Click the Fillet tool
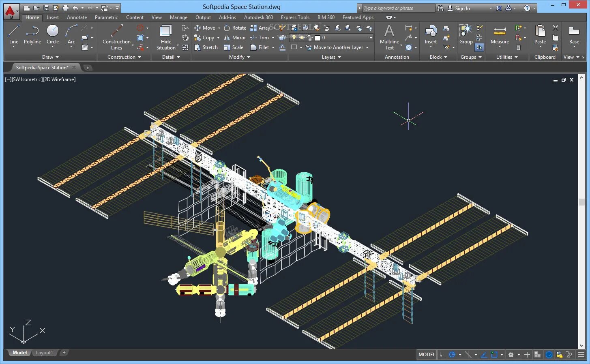The height and width of the screenshot is (364, 590). coord(260,47)
